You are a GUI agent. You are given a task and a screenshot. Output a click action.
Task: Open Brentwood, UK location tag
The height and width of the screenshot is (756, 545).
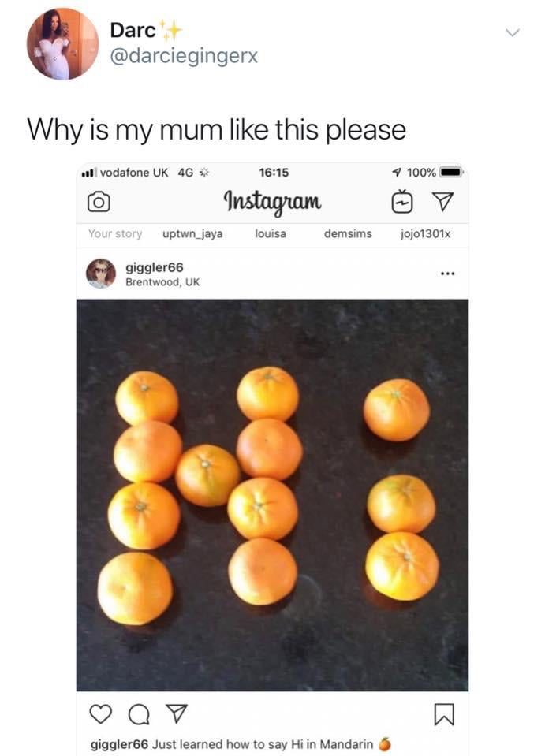tap(162, 282)
